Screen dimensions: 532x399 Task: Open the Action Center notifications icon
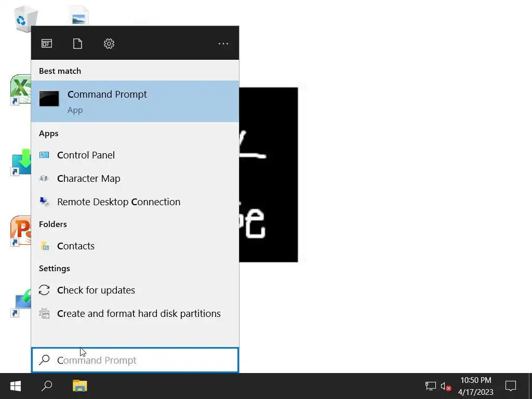[511, 386]
